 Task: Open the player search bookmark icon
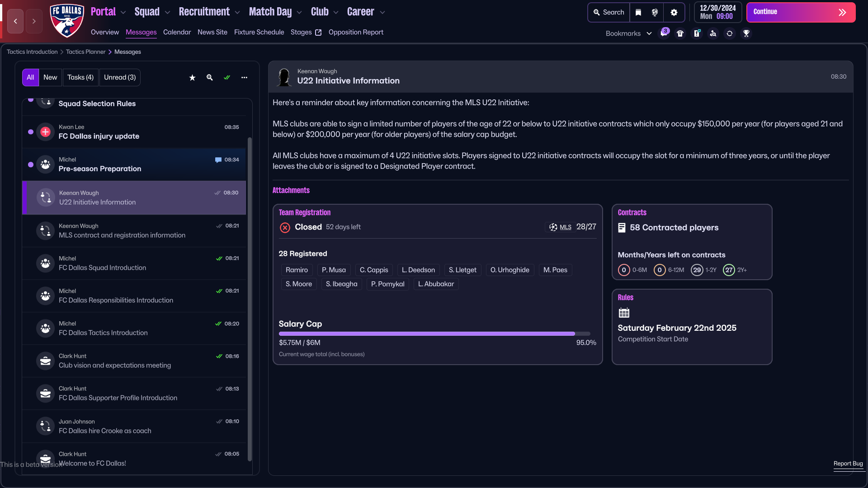click(713, 33)
